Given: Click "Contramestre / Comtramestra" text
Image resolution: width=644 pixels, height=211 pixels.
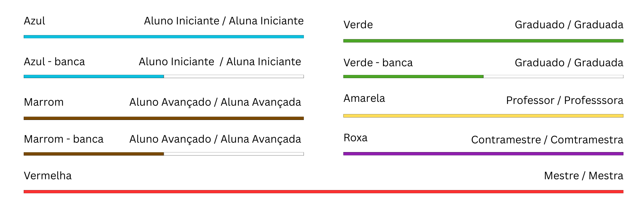Looking at the screenshot, I should click(x=547, y=140).
